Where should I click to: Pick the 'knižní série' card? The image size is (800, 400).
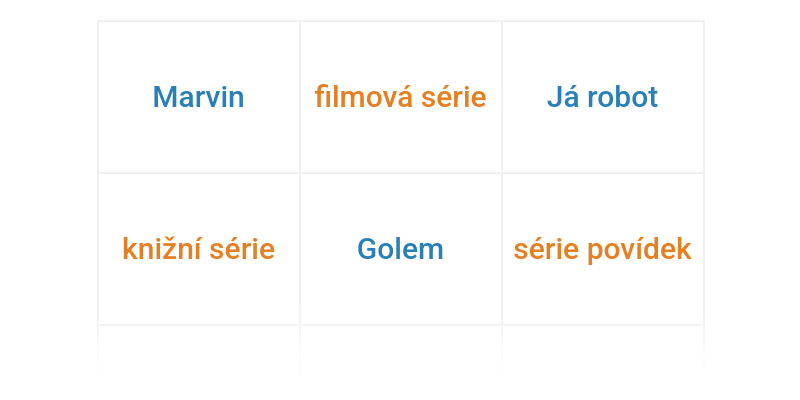click(x=199, y=249)
